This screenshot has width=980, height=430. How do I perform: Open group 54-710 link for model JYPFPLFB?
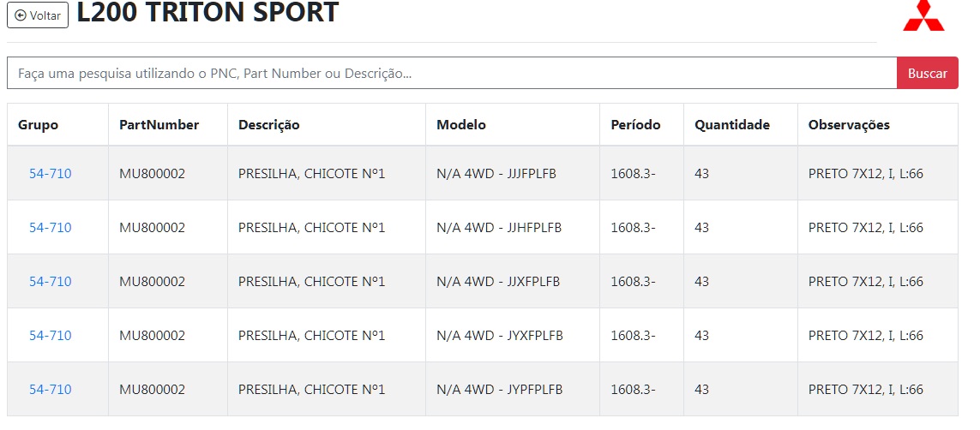point(51,390)
